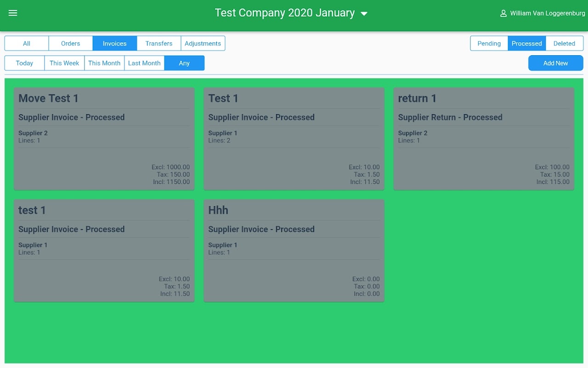Switch to the All documents tab
Viewport: 588px width, 368px height.
27,43
